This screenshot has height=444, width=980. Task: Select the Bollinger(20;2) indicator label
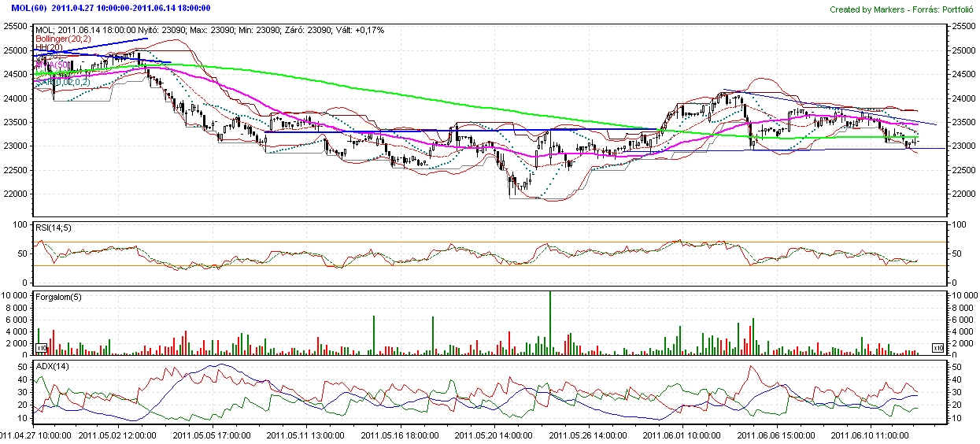62,39
